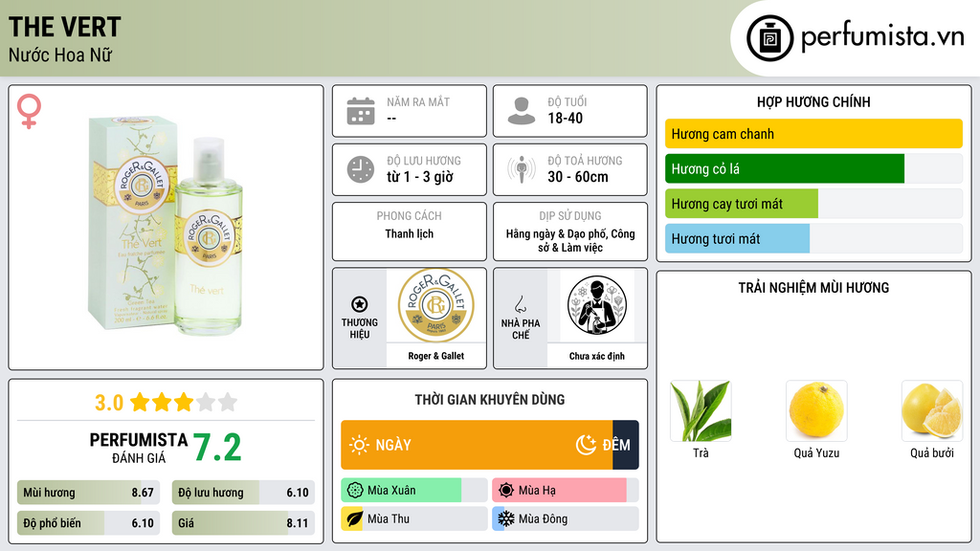Screen dimensions: 980x551
Task: Click the HỢP HƯƠNG CHÍNH heading
Action: tap(813, 101)
